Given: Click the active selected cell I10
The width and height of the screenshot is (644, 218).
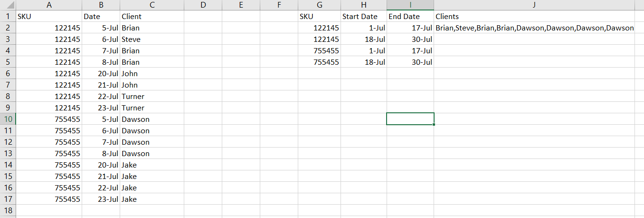Looking at the screenshot, I should pos(410,119).
